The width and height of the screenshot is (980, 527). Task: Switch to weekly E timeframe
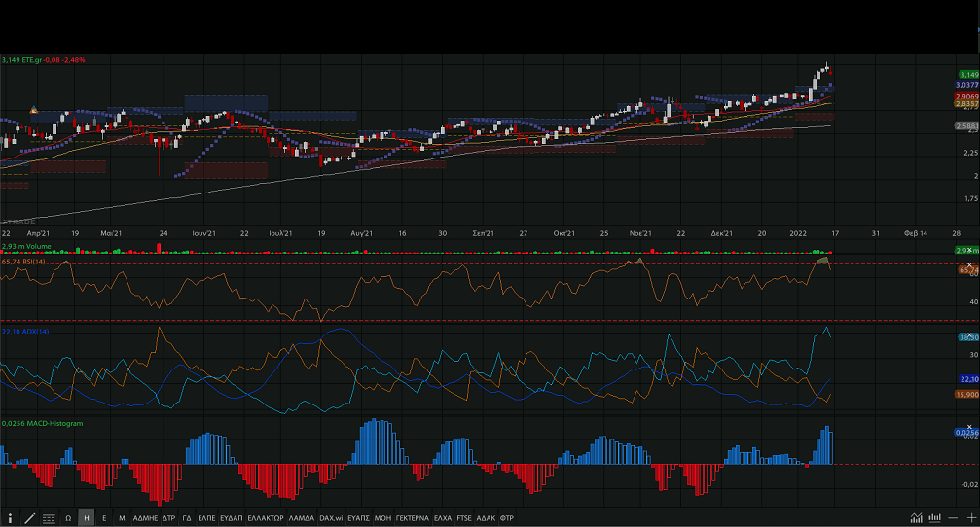tap(104, 518)
